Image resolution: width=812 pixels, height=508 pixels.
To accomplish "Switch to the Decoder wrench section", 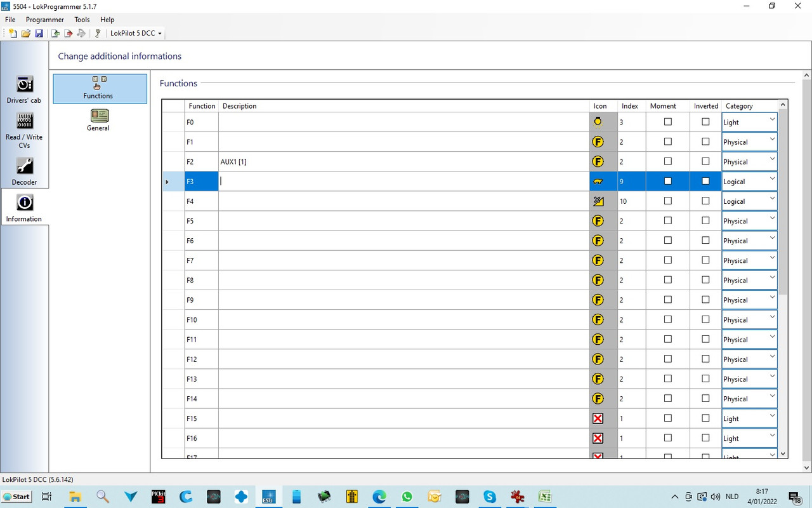I will pyautogui.click(x=24, y=171).
